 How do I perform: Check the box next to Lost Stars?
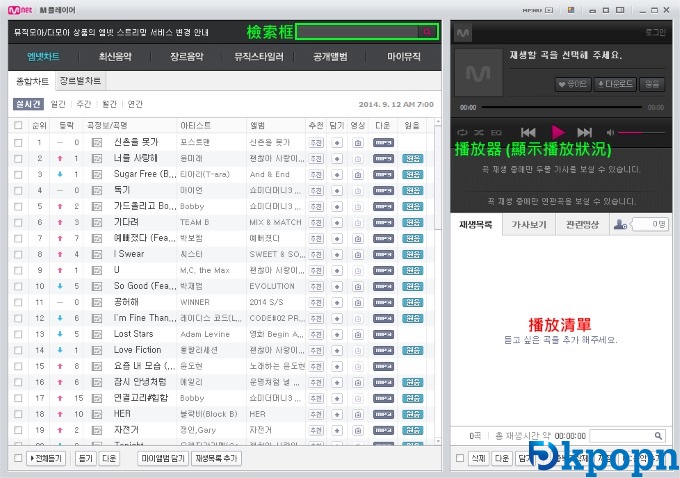click(x=18, y=334)
